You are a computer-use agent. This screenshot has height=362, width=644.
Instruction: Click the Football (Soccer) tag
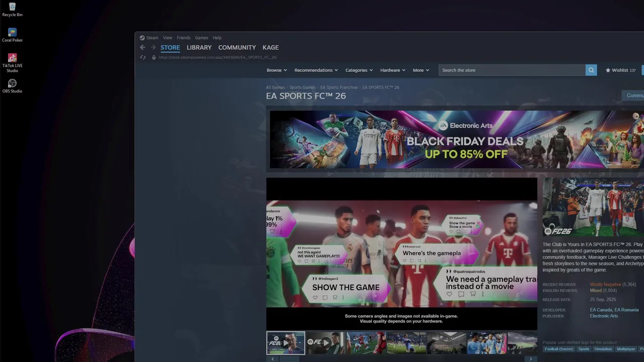click(x=558, y=349)
